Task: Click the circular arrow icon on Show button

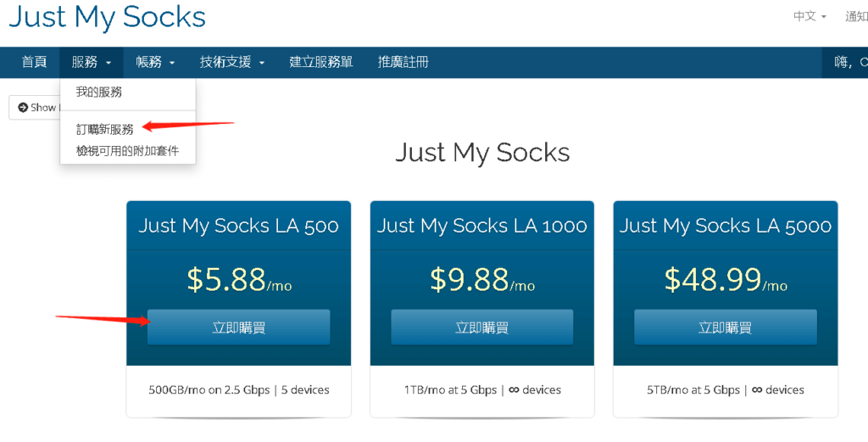Action: pyautogui.click(x=23, y=108)
